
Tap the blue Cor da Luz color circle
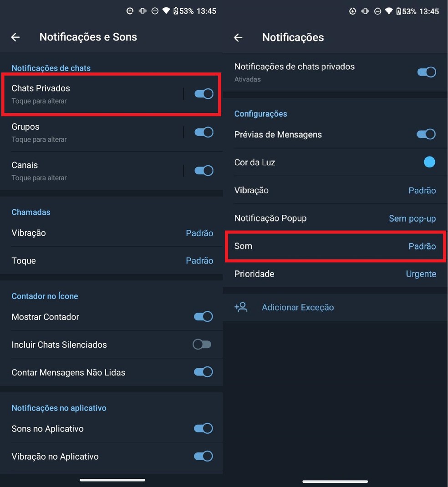tap(429, 162)
